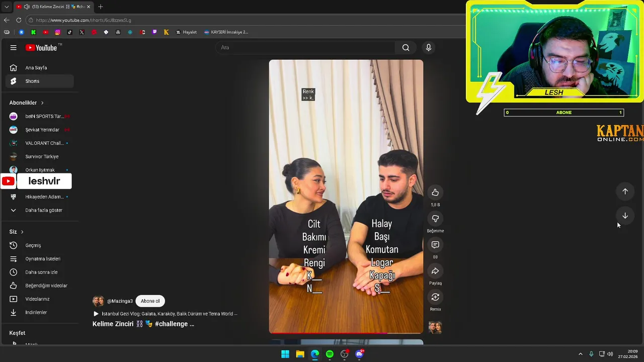Screen dimensions: 644x362
Task: Open the YouTube bookmark icon
Action: point(45,32)
